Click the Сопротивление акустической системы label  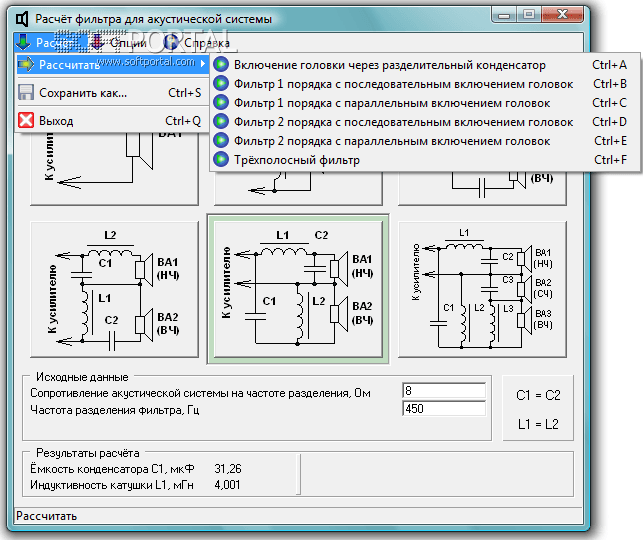click(x=200, y=393)
